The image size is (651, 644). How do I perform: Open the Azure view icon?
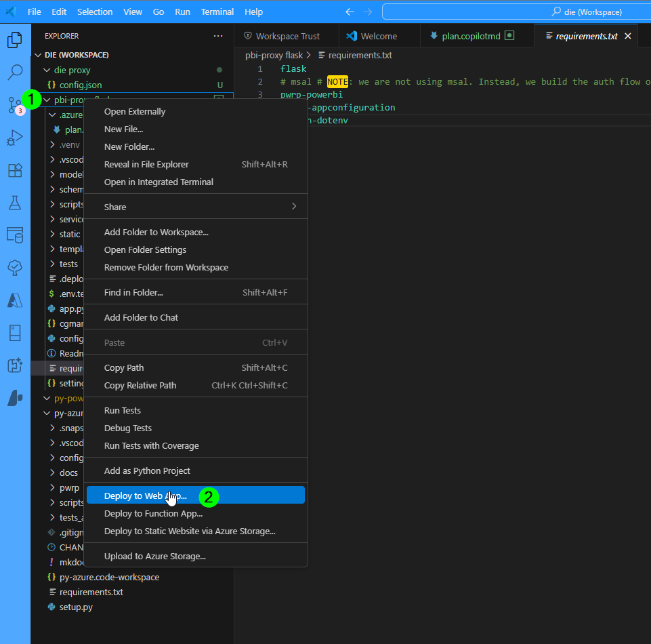15,300
